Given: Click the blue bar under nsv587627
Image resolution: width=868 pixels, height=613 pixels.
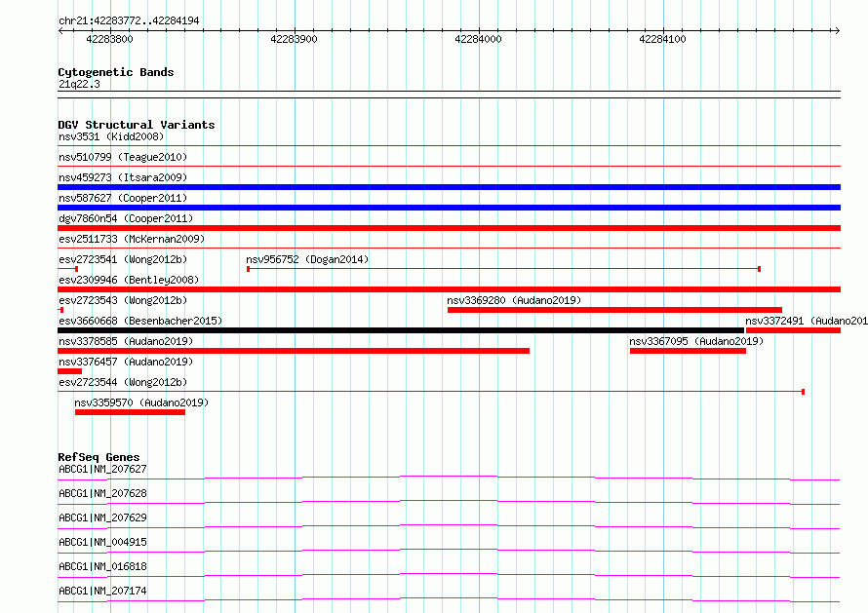Looking at the screenshot, I should [449, 208].
